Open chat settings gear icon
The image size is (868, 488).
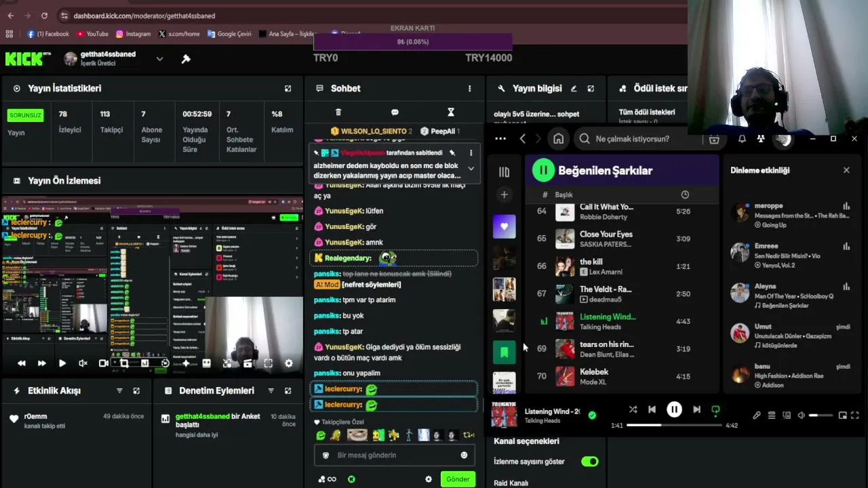[429, 479]
